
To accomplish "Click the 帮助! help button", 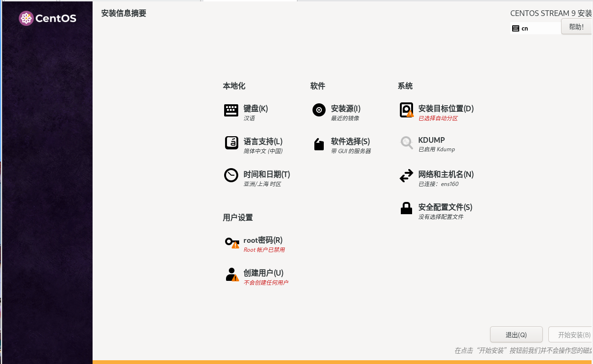I will [x=577, y=27].
